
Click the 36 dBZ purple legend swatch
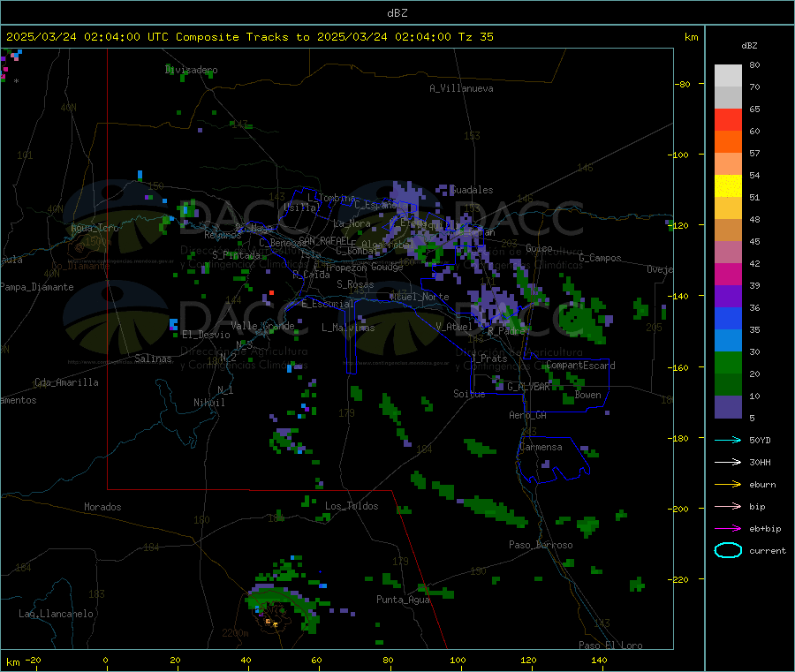pos(728,296)
